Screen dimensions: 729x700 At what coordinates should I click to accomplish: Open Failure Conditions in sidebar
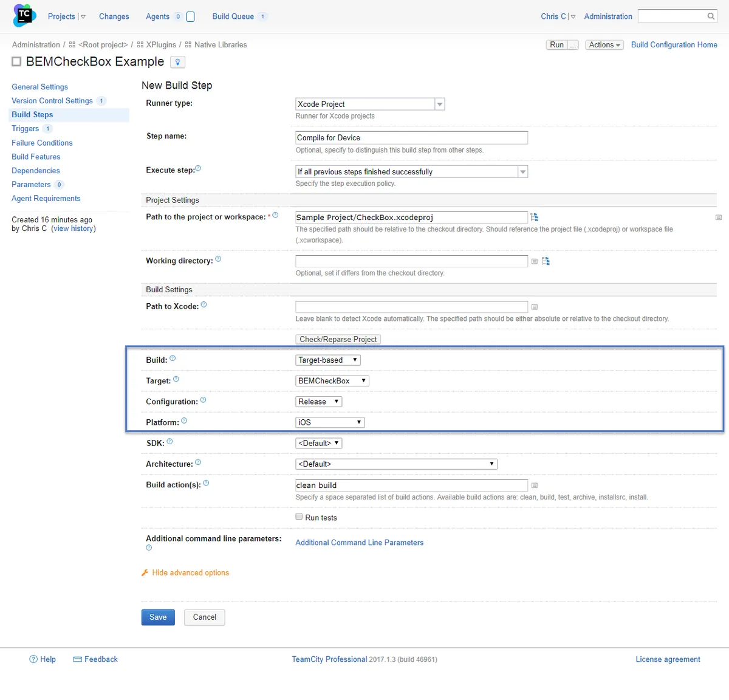(x=42, y=143)
